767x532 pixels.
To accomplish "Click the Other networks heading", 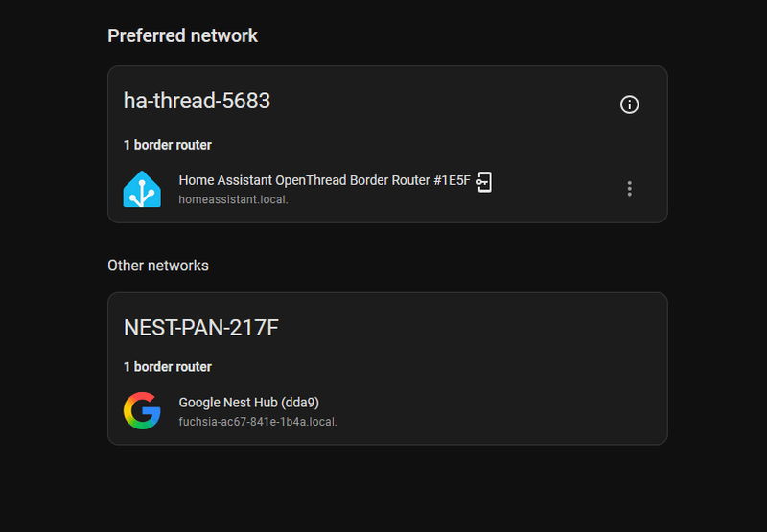I will [x=158, y=266].
